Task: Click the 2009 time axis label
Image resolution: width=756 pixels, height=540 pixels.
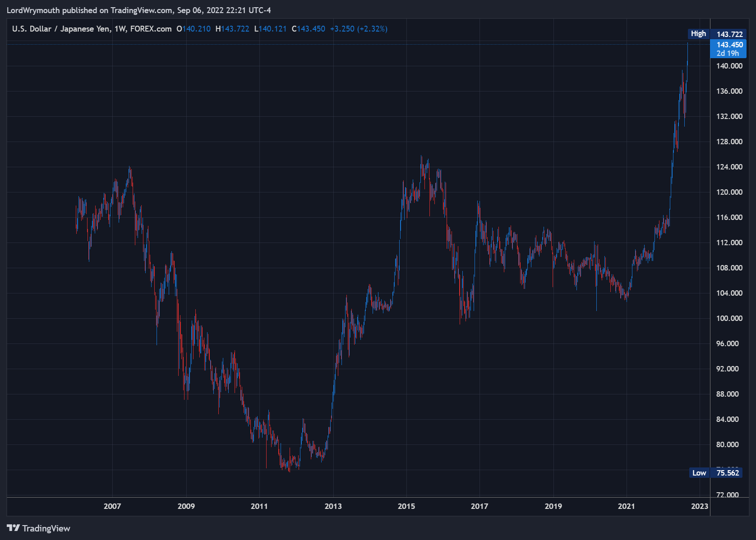Action: pyautogui.click(x=186, y=506)
